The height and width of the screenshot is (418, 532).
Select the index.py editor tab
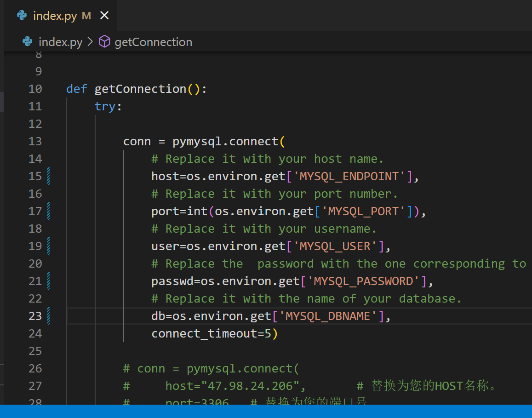[60, 16]
